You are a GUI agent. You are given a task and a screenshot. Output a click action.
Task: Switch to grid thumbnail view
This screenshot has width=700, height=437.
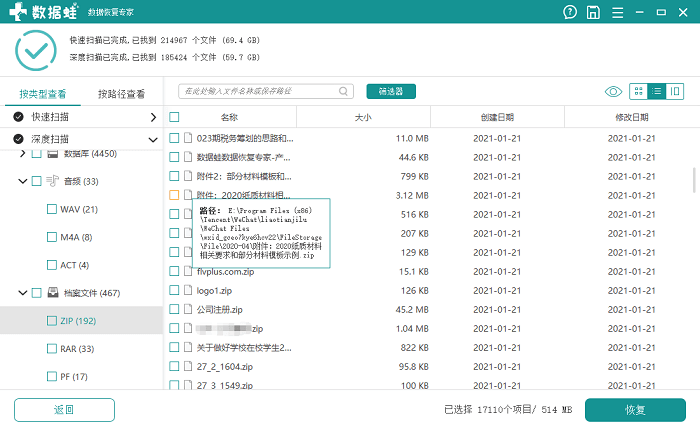(638, 92)
